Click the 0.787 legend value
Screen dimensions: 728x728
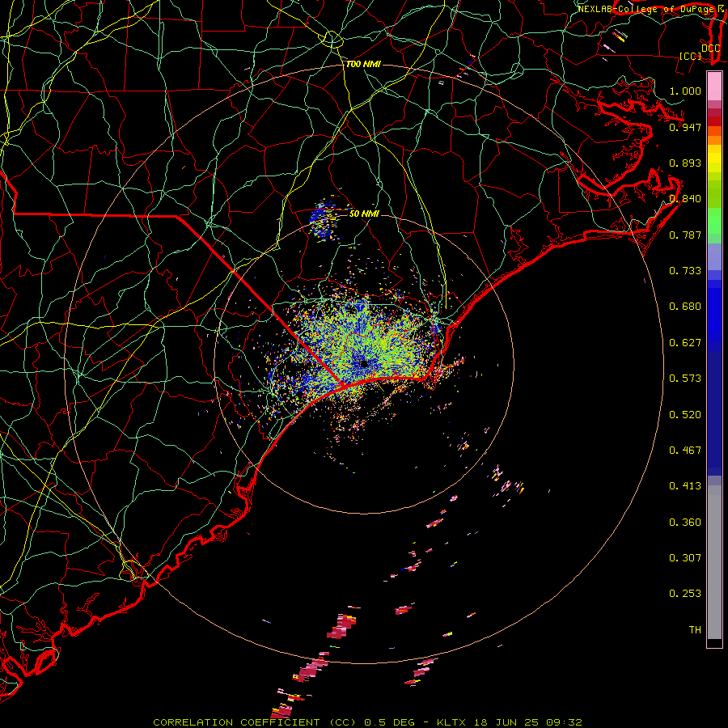[x=685, y=235]
